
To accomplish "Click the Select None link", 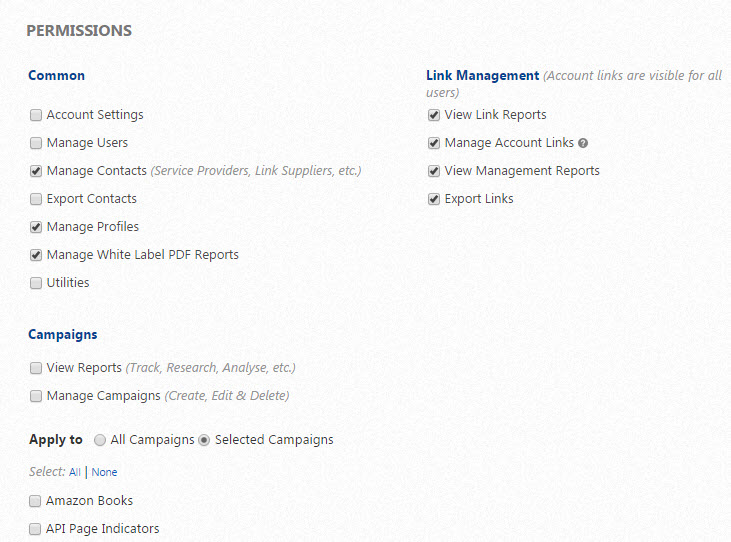I will click(x=104, y=472).
